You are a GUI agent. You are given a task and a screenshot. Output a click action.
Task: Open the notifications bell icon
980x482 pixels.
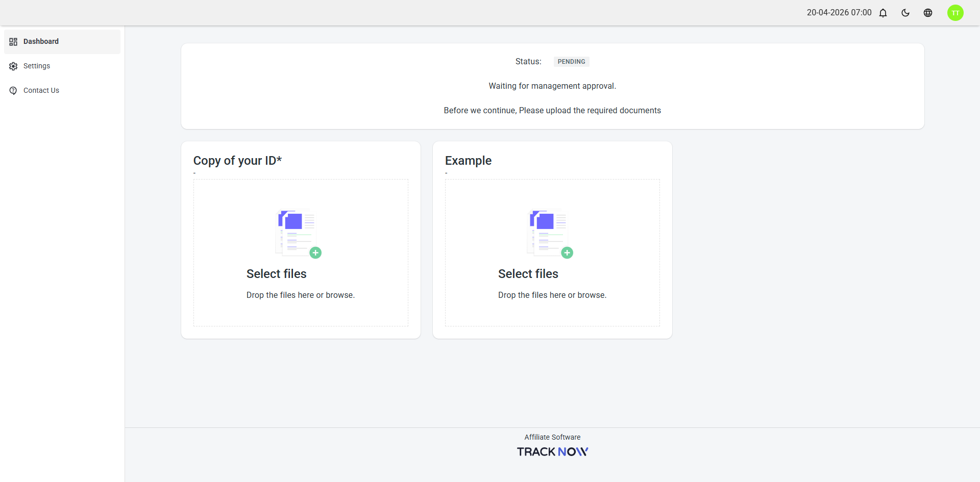tap(883, 13)
